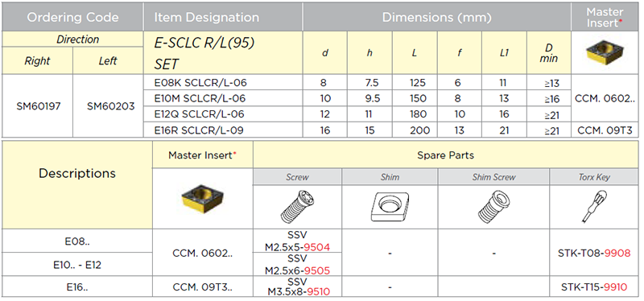The image size is (644, 301).
Task: Click the Descriptions header cell
Action: [x=77, y=173]
